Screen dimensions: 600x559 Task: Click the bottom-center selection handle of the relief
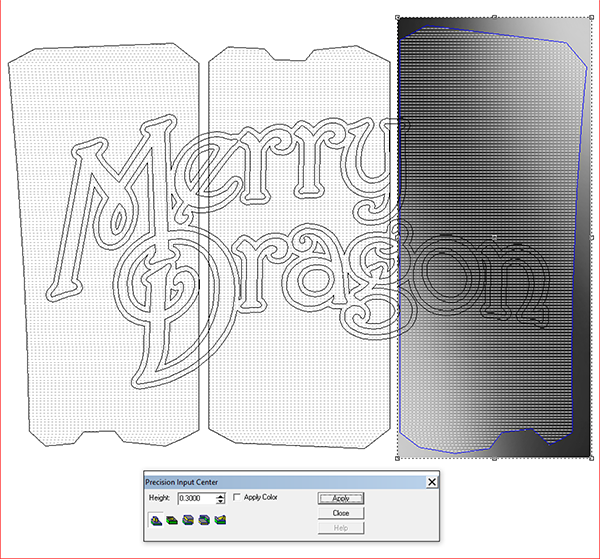494,458
